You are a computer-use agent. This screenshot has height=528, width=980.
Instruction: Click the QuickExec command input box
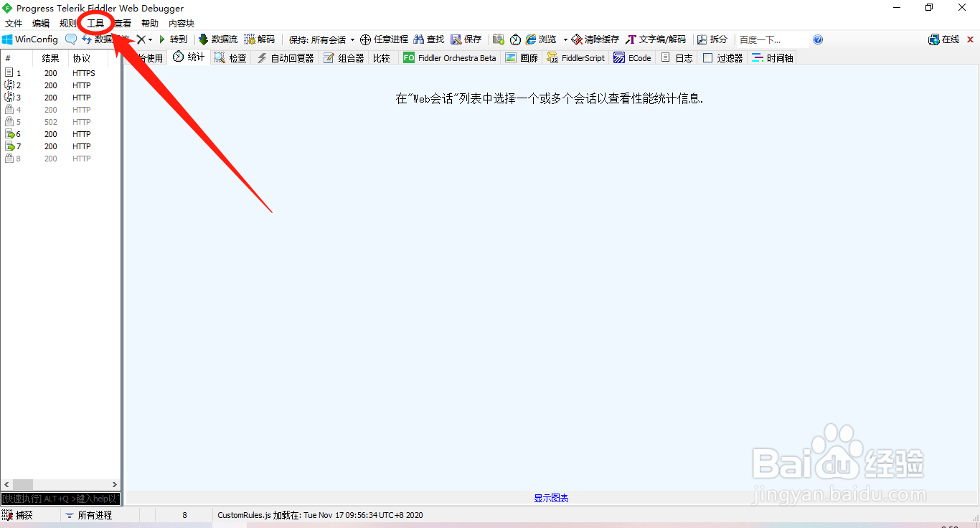(61, 498)
